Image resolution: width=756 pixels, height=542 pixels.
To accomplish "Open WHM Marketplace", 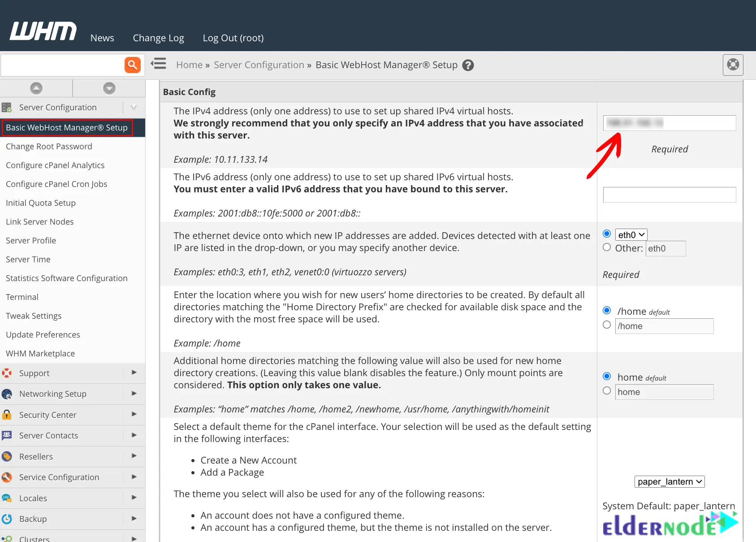I will pyautogui.click(x=40, y=354).
